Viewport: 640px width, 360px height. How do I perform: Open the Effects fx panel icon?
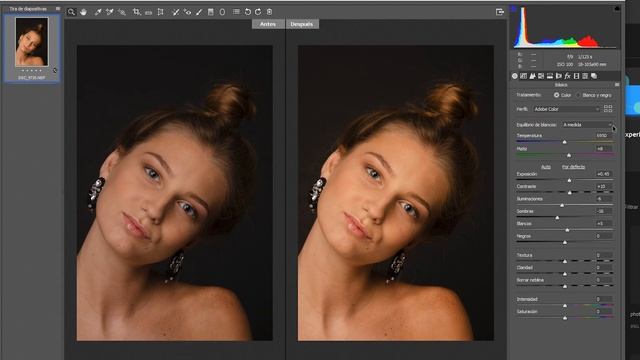[x=567, y=76]
